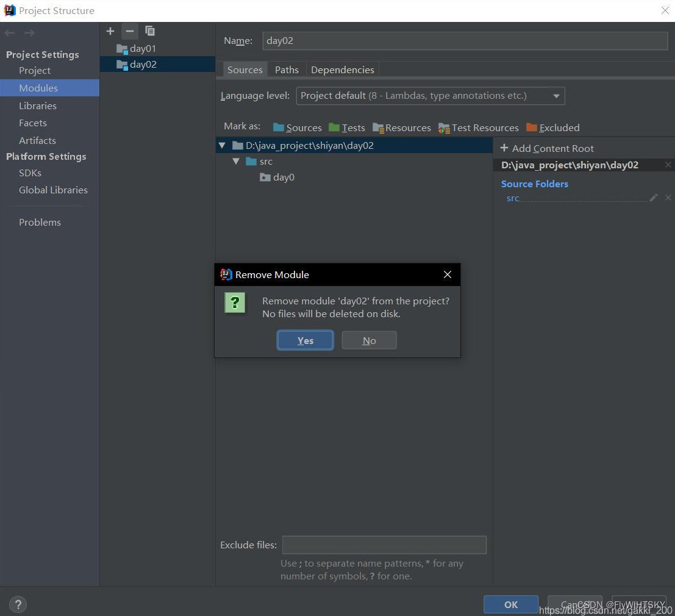This screenshot has height=616, width=675.
Task: Click Add Content Root
Action: [x=547, y=148]
